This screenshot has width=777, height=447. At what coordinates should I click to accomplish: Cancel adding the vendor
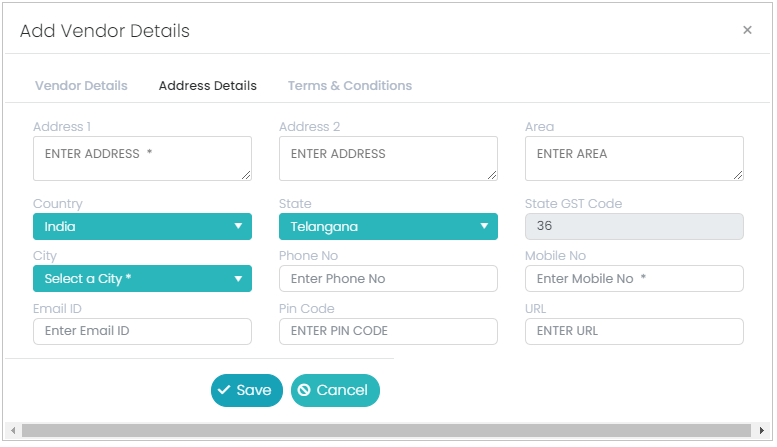coord(335,391)
